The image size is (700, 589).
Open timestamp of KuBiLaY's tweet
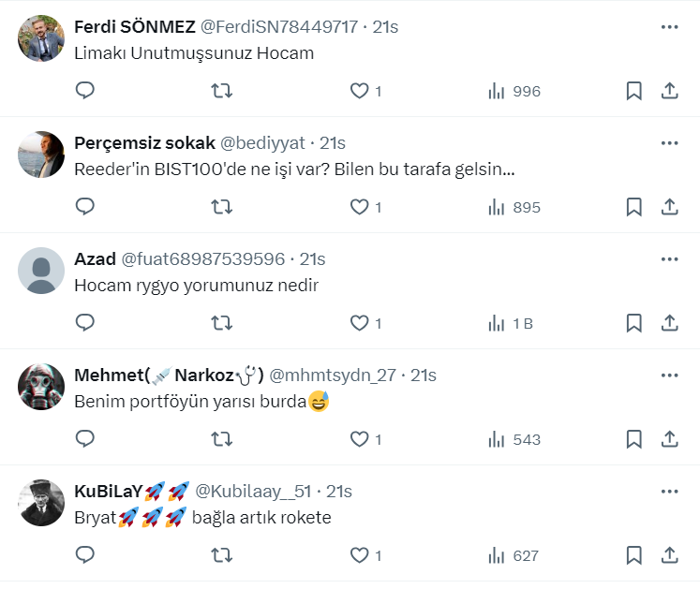coord(339,492)
